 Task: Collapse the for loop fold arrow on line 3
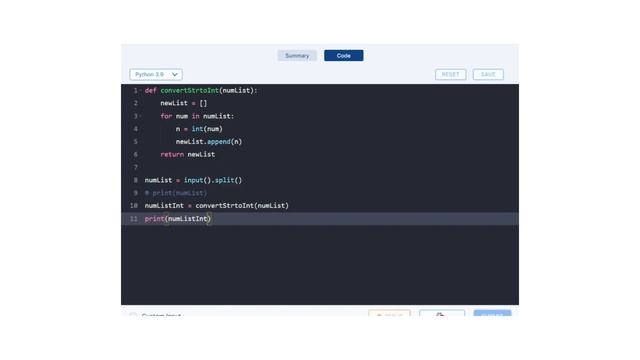(141, 116)
